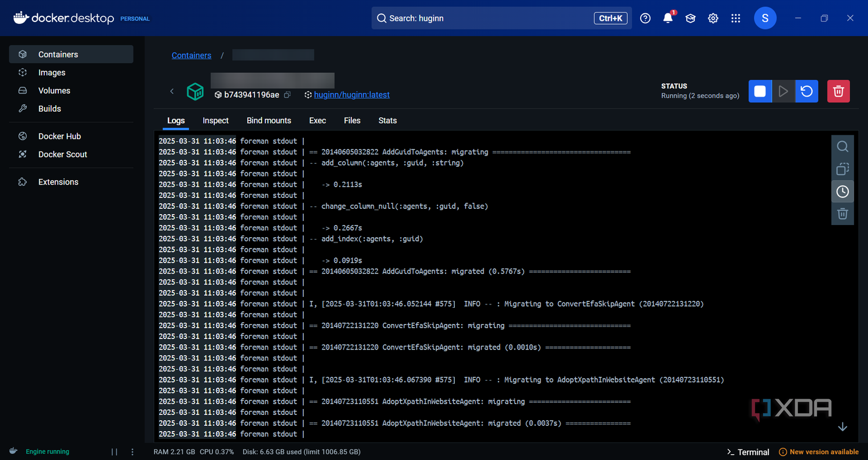Open the Images sidebar section
This screenshot has width=868, height=460.
pos(71,72)
